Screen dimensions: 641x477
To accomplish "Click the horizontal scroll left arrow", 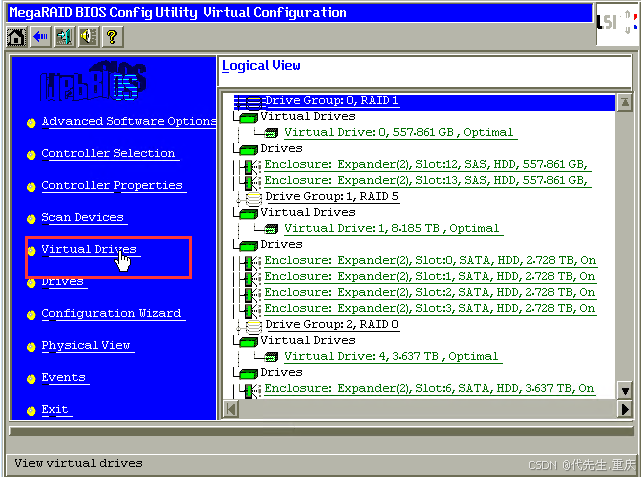I will 231,409.
